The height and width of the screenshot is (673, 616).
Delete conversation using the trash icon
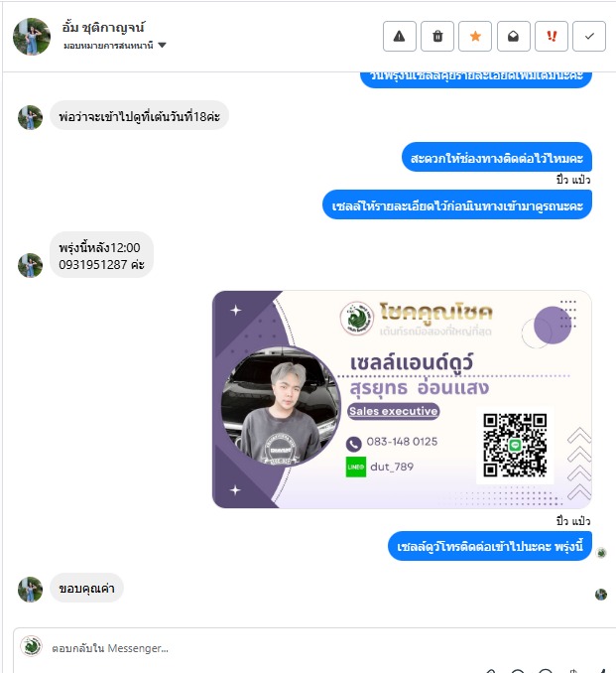(x=437, y=36)
